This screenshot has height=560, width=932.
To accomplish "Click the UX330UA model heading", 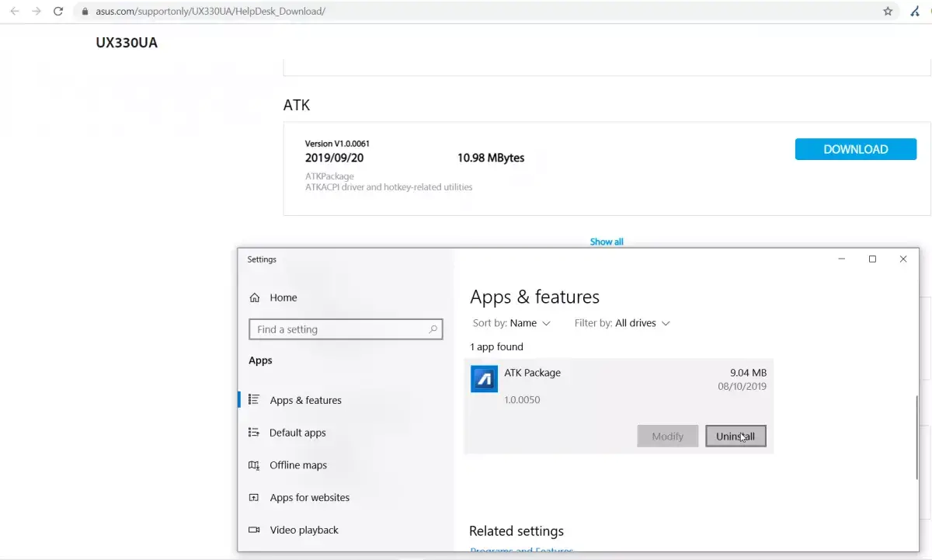I will tap(127, 43).
